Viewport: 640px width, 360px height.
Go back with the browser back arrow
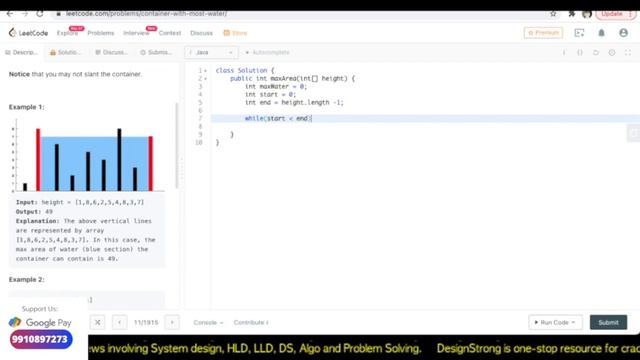(x=10, y=13)
